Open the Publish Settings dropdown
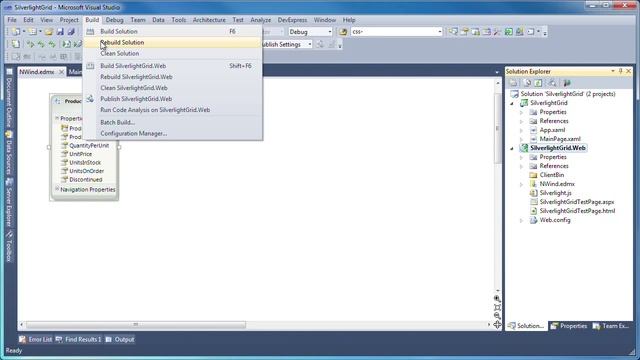Viewport: 640px width, 360px height. pyautogui.click(x=310, y=44)
